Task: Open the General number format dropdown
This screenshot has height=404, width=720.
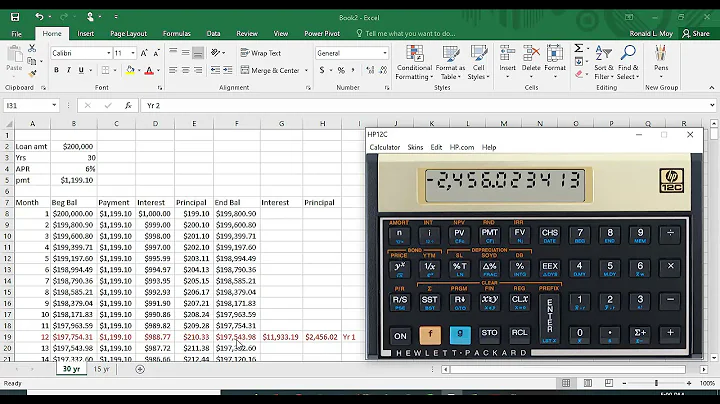Action: click(x=385, y=53)
